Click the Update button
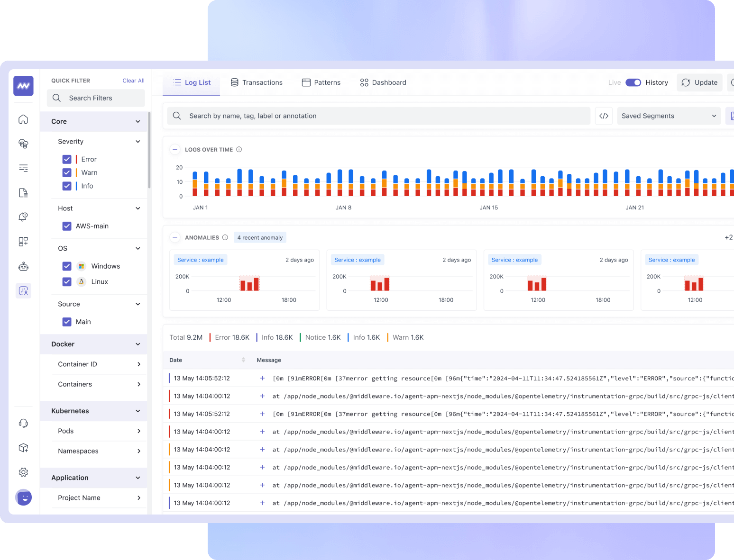734x560 pixels. 699,82
